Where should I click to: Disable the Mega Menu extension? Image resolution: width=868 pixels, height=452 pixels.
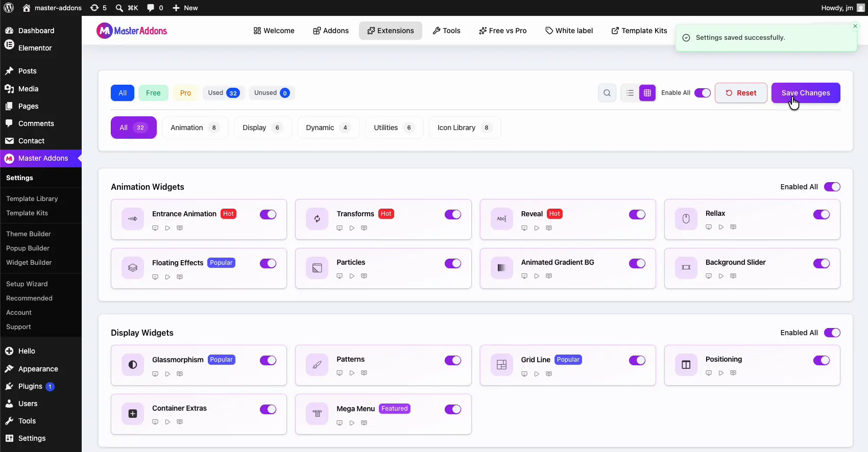[453, 409]
